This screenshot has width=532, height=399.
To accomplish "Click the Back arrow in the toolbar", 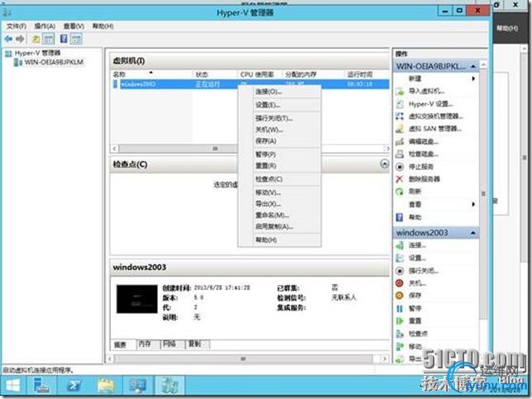I will pos(8,39).
